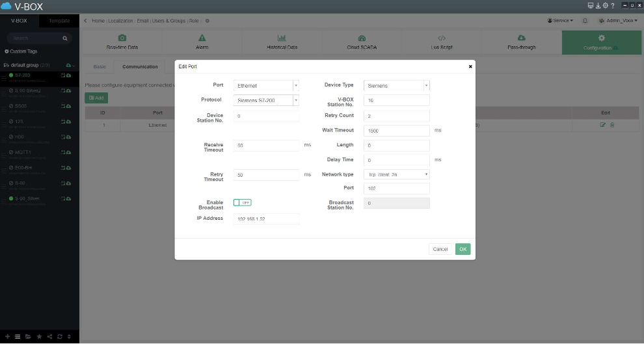This screenshot has height=344, width=644.
Task: Switch to the Template tab
Action: (59, 21)
